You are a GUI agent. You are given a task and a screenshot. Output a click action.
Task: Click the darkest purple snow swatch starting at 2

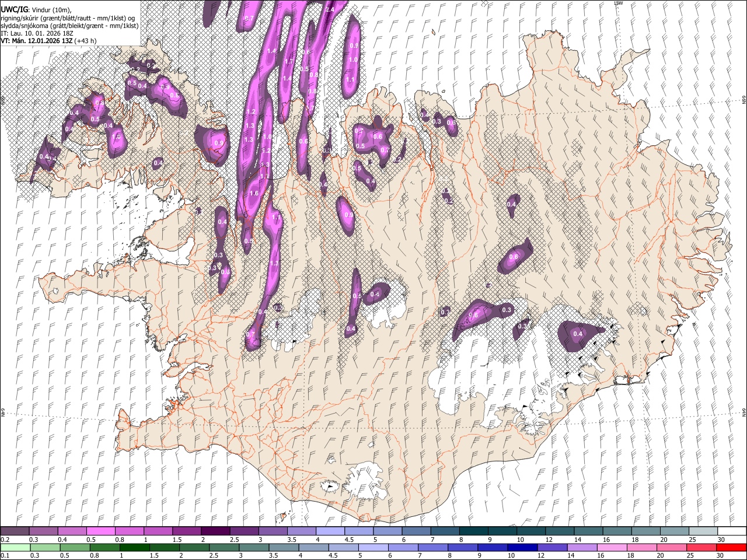[x=215, y=531]
